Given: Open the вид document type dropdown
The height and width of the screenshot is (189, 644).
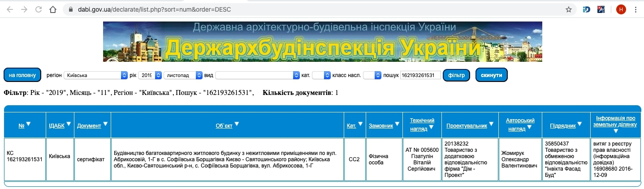Looking at the screenshot, I should click(x=257, y=75).
